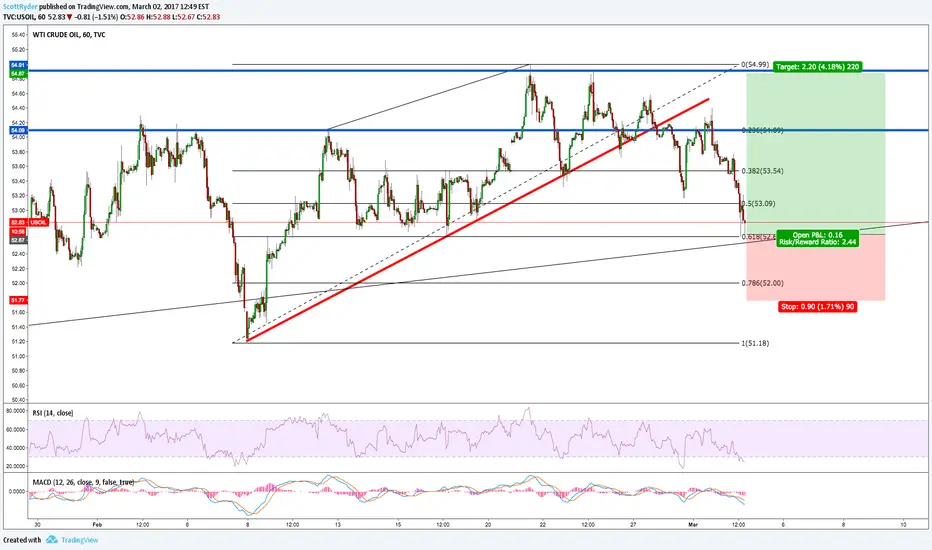Click the '27' date on time axis

pos(634,524)
